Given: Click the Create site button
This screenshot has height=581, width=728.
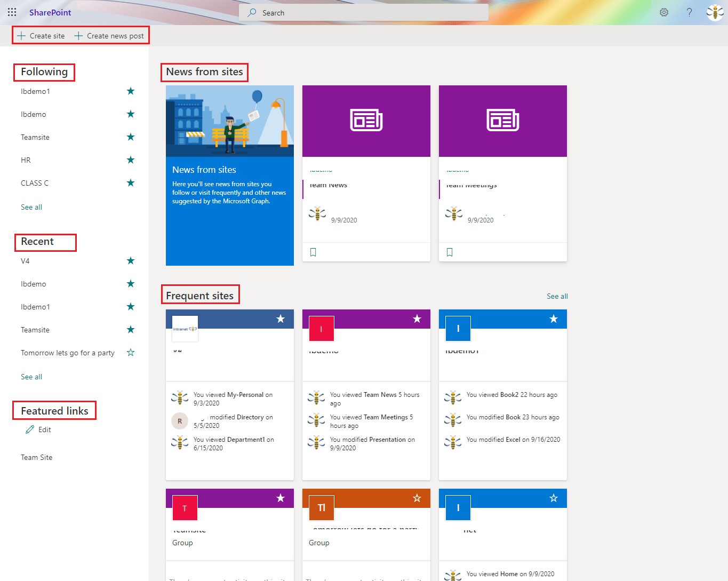Looking at the screenshot, I should pos(40,35).
